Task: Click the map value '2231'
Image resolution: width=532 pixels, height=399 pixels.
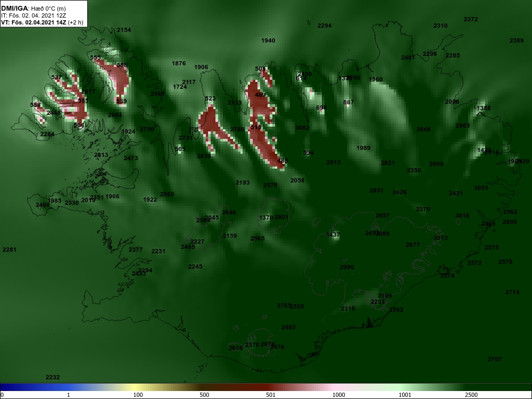Action: click(x=159, y=251)
